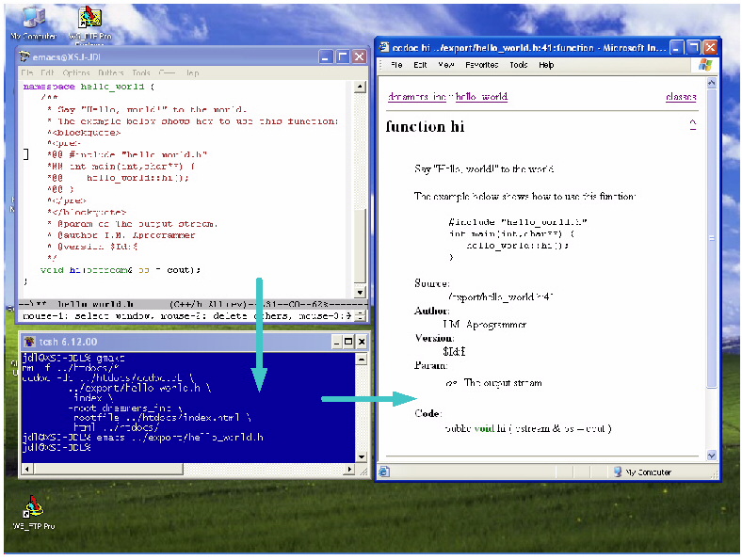Image resolution: width=742 pixels, height=560 pixels.
Task: Minimize the tcsh 6.12.00 window
Action: [336, 342]
